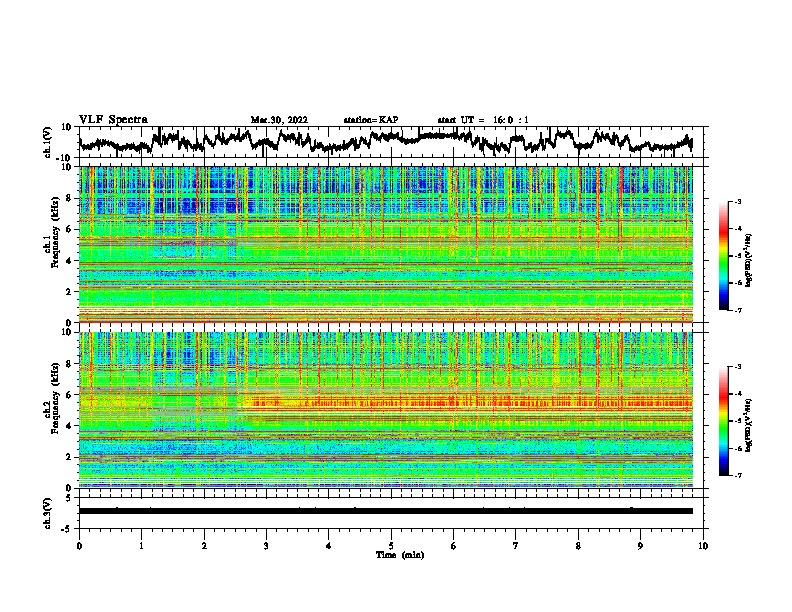The height and width of the screenshot is (612, 792).
Task: Click the "Time (min)" axis label
Action: pos(400,555)
